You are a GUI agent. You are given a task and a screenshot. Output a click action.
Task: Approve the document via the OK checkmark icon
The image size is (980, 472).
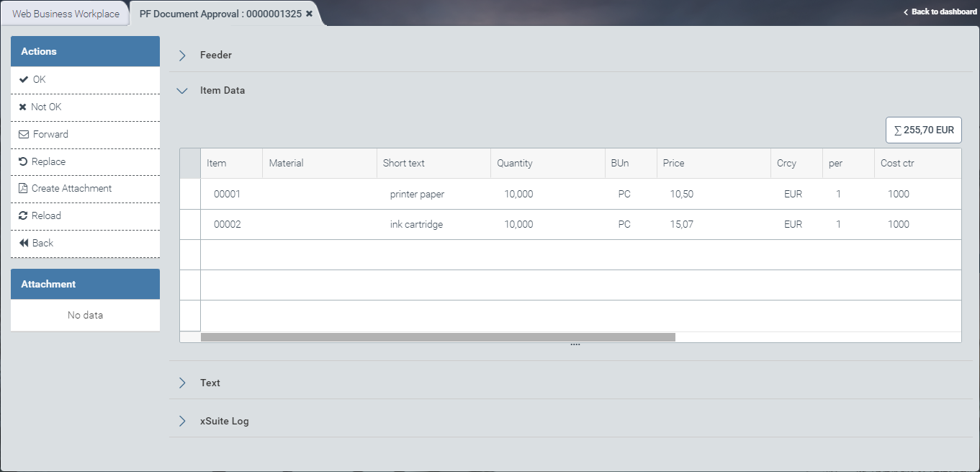(24, 79)
